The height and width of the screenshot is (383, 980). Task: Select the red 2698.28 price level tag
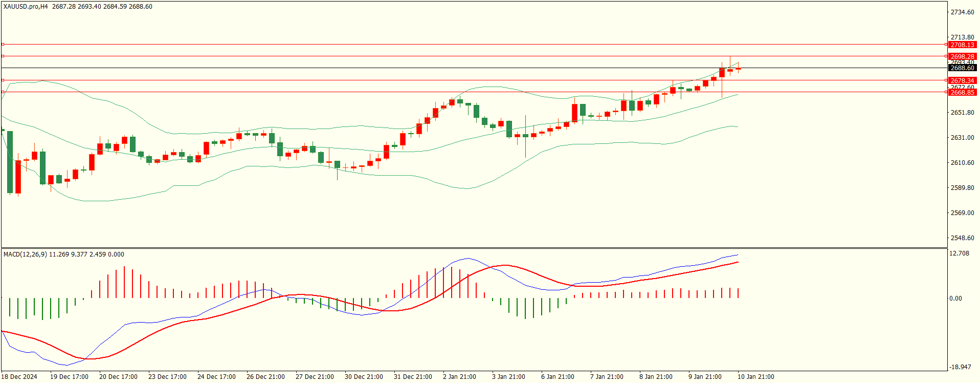tap(962, 56)
